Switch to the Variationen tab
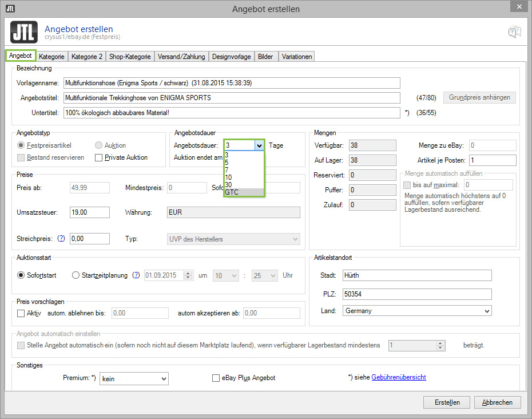Image resolution: width=532 pixels, height=419 pixels. [296, 56]
